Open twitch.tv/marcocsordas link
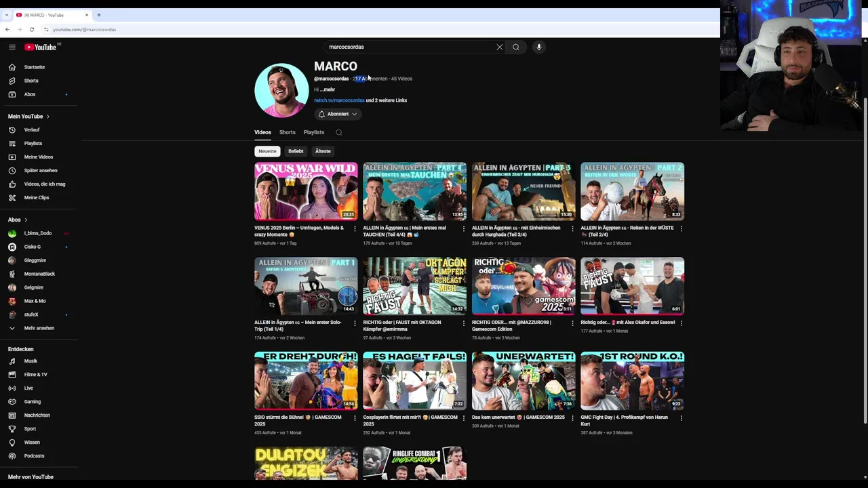Viewport: 868px width, 488px height. (x=339, y=100)
